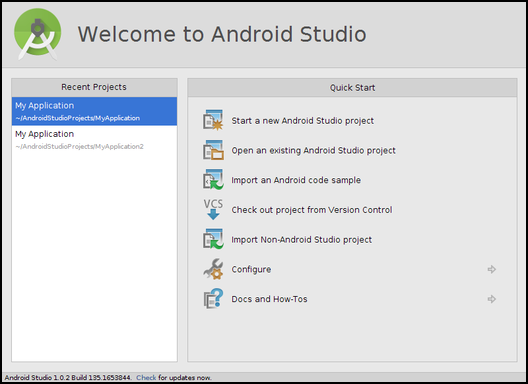This screenshot has width=528, height=384.
Task: Open the Docs and How-Tos label
Action: click(x=269, y=299)
